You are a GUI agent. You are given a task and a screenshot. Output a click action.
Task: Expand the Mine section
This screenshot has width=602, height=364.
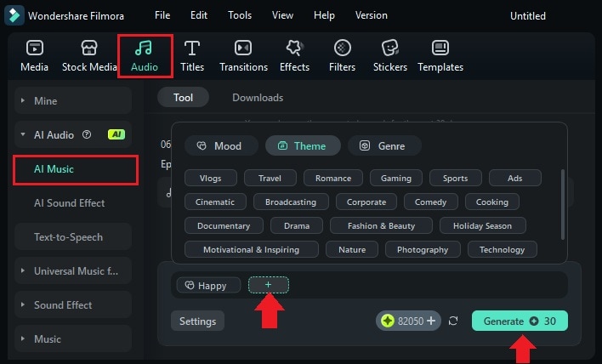coord(73,100)
